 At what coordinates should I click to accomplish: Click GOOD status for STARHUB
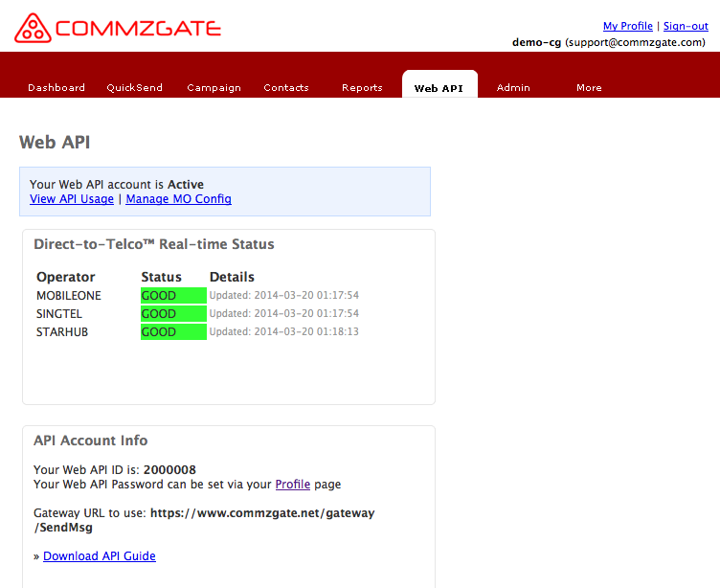[173, 331]
